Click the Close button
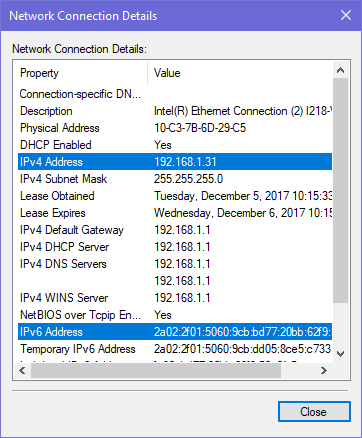 314,412
